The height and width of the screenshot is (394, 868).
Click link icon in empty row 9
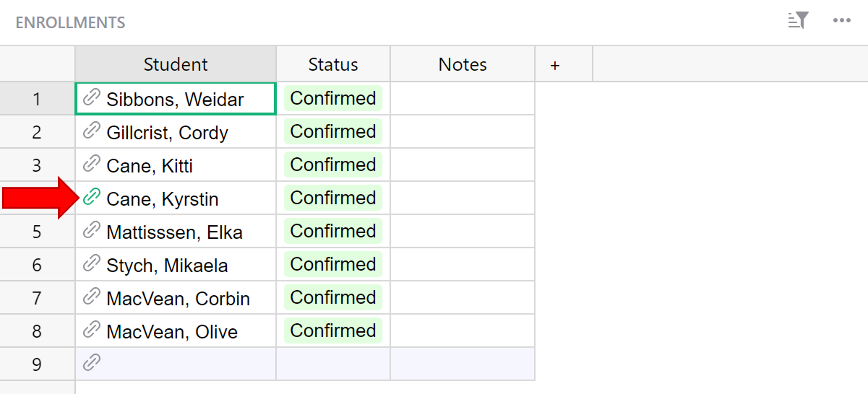91,363
